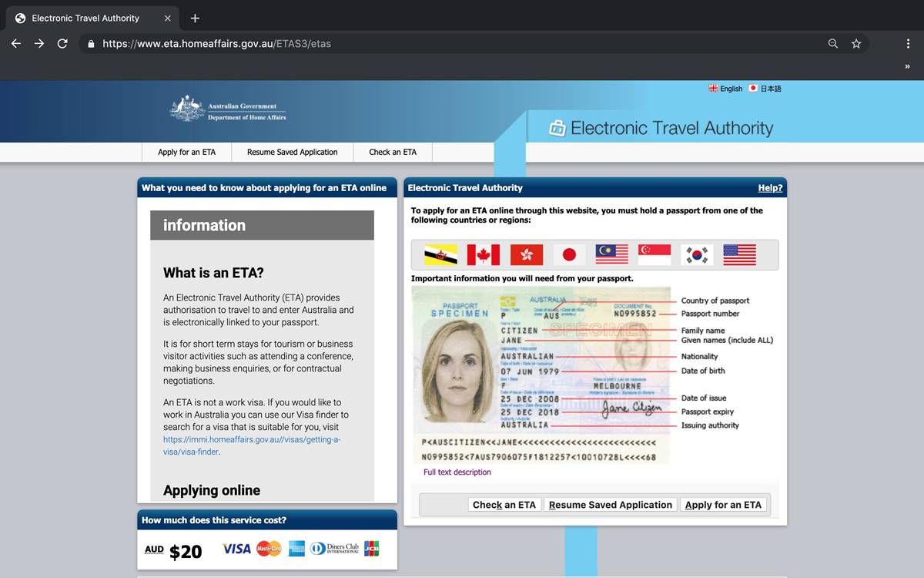This screenshot has height=578, width=924.
Task: Follow the visa-finder hyperlink
Action: (x=252, y=445)
